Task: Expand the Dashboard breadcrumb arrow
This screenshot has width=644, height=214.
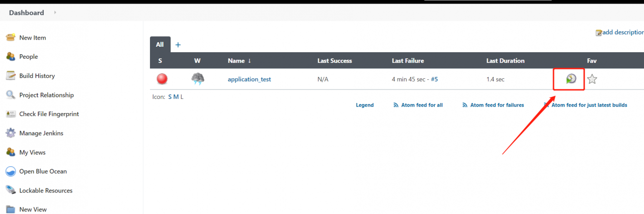Action: [55, 13]
